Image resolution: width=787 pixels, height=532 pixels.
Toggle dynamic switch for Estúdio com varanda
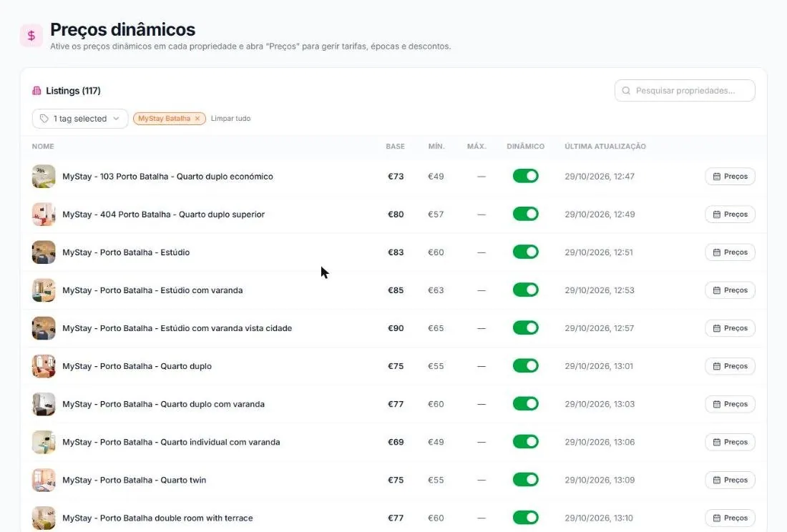[526, 290]
